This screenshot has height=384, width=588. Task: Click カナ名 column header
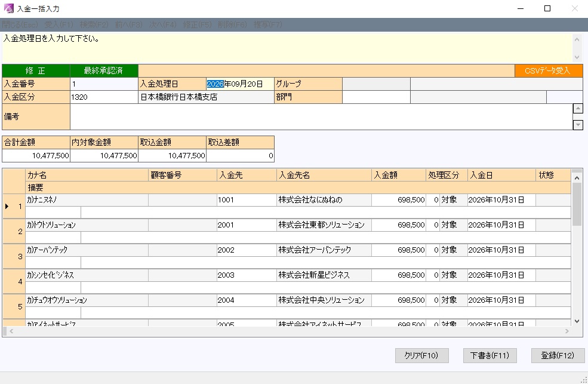[x=87, y=175]
